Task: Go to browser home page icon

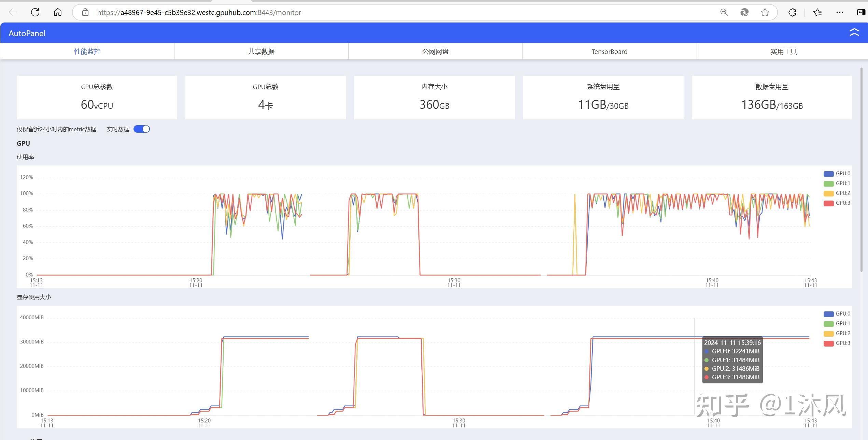Action: point(58,12)
